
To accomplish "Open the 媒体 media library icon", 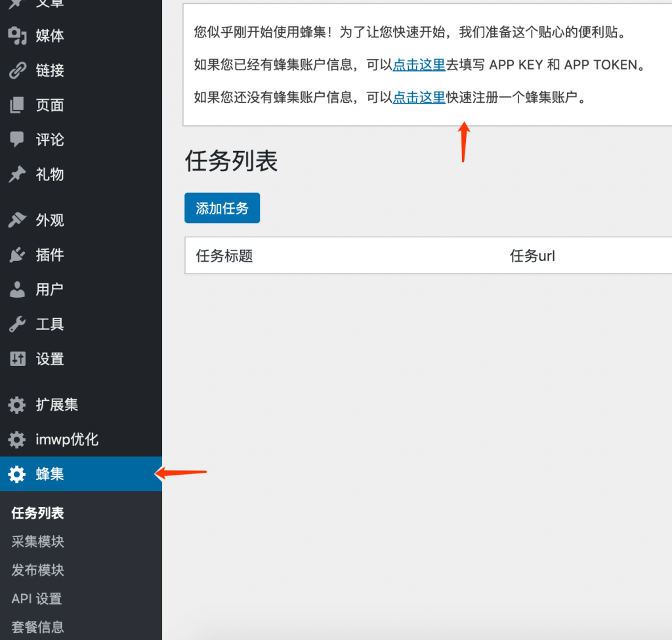I will coord(17,35).
